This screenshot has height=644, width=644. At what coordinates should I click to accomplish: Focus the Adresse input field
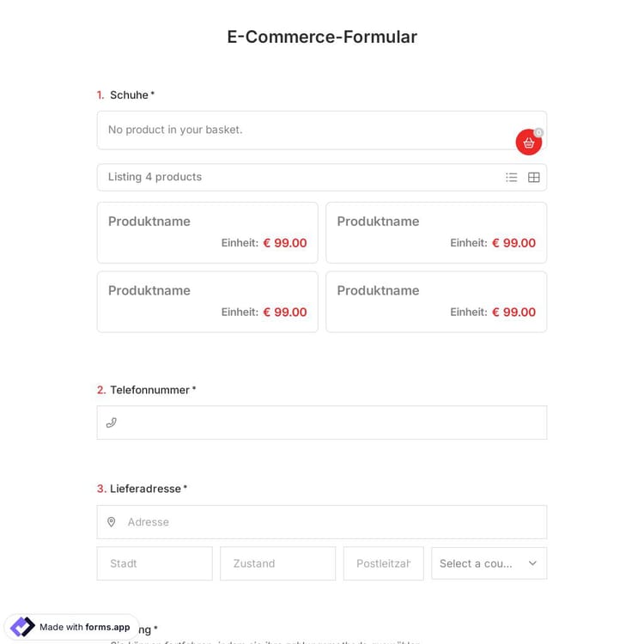(331, 522)
